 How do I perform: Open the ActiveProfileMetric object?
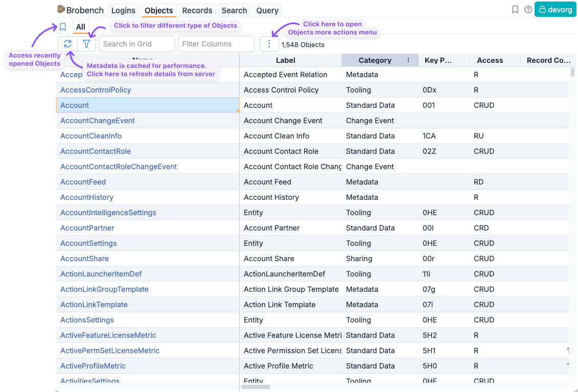pos(93,366)
